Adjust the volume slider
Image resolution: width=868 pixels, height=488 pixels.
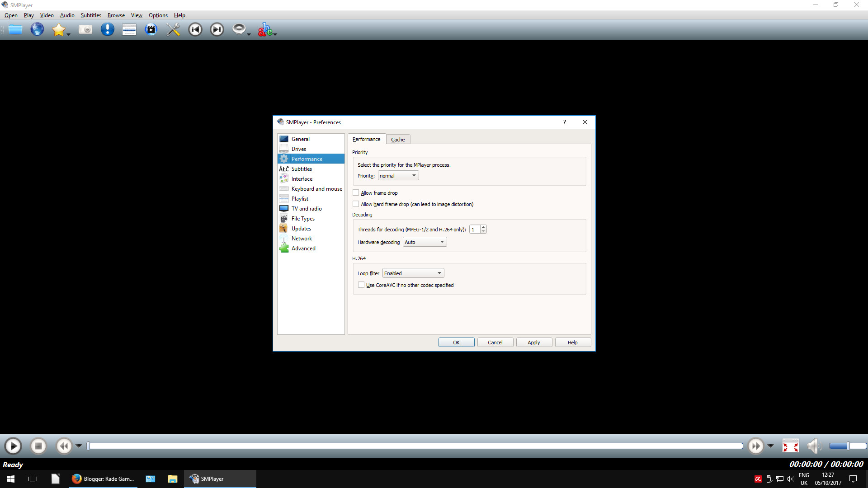(847, 446)
